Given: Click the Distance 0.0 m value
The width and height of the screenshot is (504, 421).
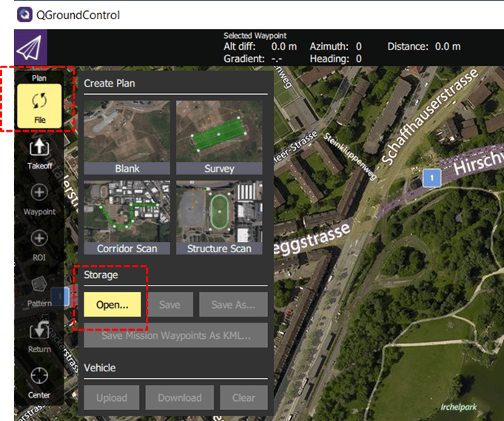Looking at the screenshot, I should (448, 47).
